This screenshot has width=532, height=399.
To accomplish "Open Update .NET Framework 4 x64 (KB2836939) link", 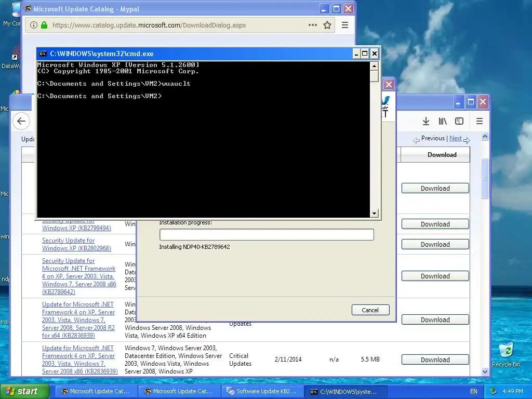I will click(x=78, y=320).
